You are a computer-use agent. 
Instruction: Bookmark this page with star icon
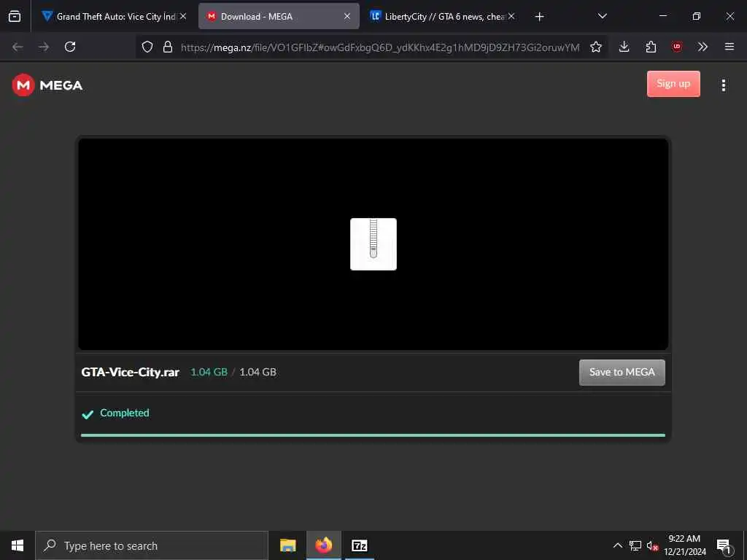[595, 47]
